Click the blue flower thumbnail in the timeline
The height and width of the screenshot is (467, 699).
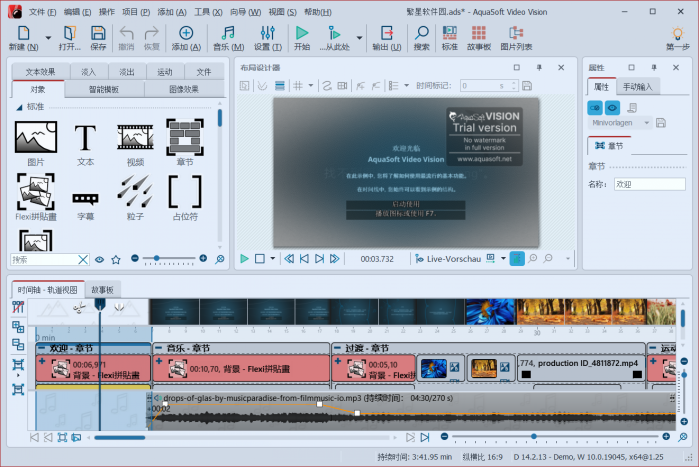[434, 368]
